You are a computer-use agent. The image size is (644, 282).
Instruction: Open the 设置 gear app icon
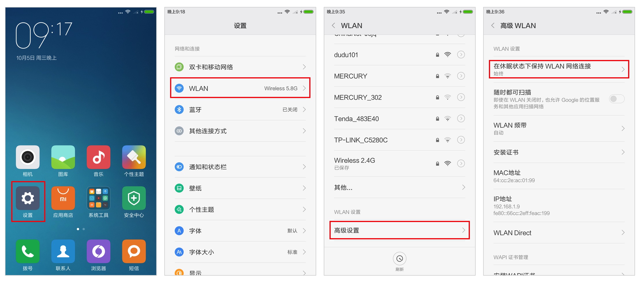pyautogui.click(x=28, y=198)
